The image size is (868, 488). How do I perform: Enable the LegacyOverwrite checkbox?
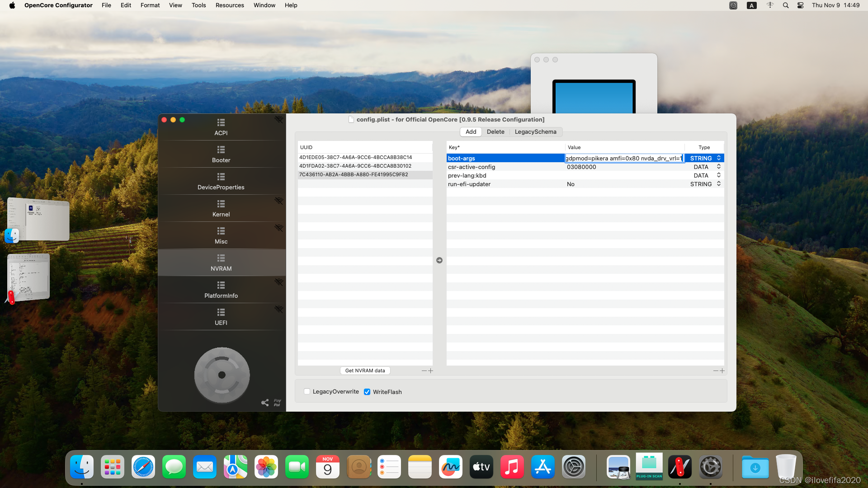coord(307,392)
